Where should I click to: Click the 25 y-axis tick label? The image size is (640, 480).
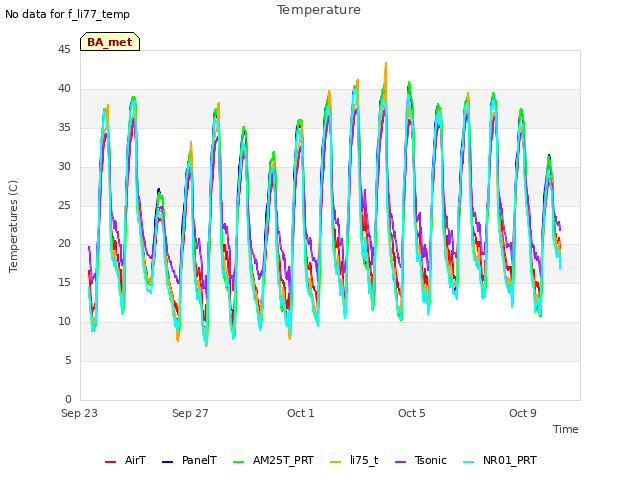[x=64, y=205]
